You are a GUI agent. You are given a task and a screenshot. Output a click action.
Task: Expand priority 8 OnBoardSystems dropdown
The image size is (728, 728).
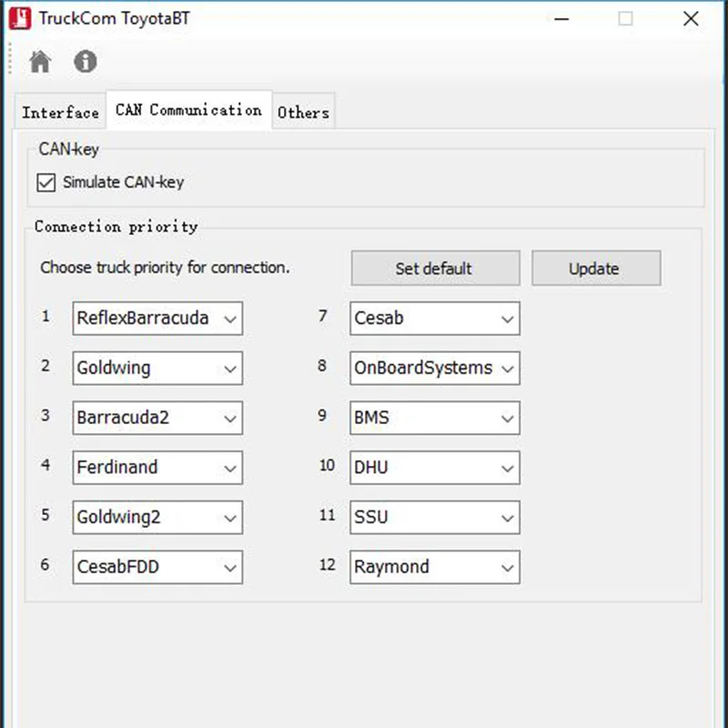[435, 369]
